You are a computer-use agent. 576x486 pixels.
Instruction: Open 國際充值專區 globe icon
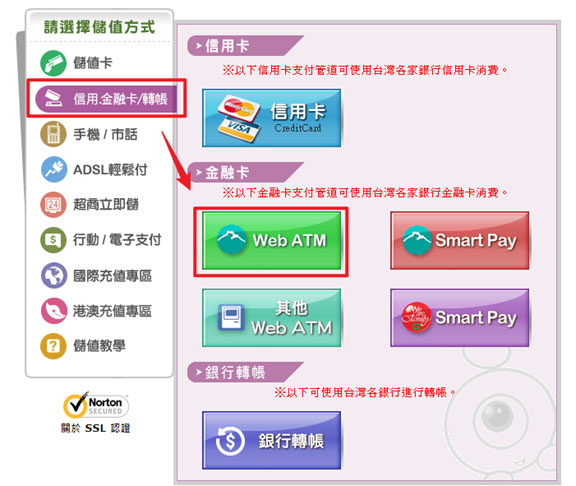[54, 275]
